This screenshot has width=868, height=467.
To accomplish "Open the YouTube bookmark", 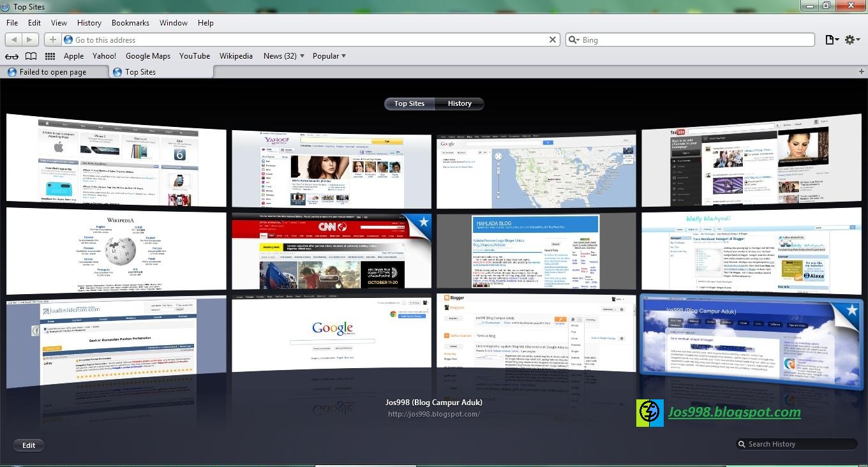I will coord(195,56).
